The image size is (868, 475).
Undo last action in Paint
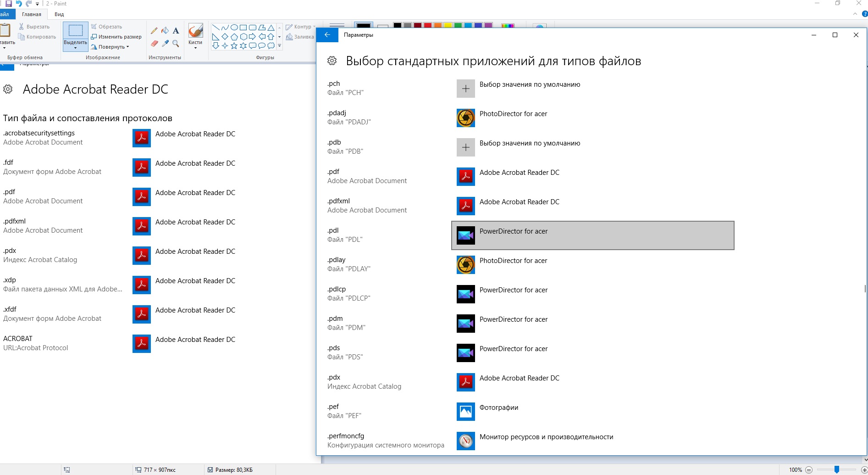(x=19, y=4)
